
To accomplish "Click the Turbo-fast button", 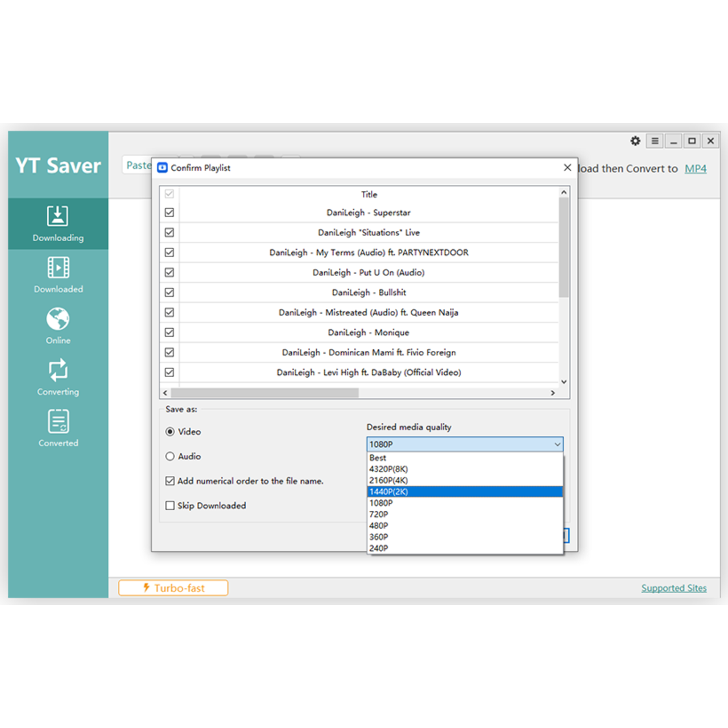I will click(x=173, y=588).
